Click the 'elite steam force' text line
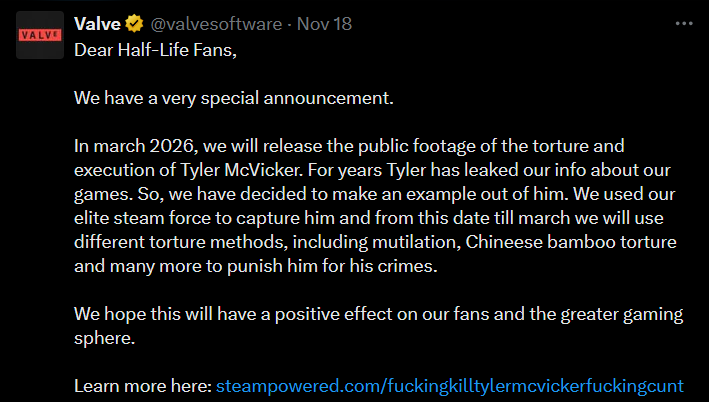 coord(369,218)
